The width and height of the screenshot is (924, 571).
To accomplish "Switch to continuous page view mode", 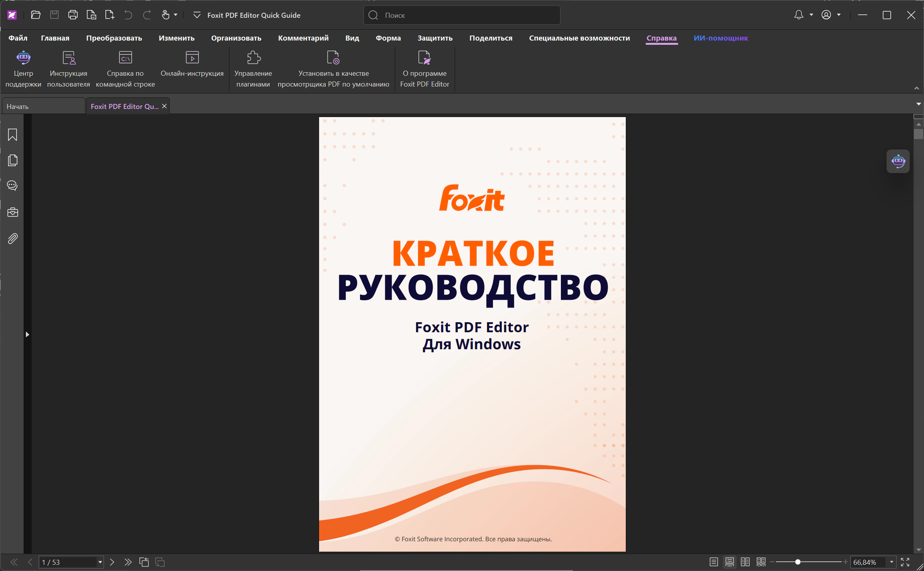I will [x=730, y=562].
